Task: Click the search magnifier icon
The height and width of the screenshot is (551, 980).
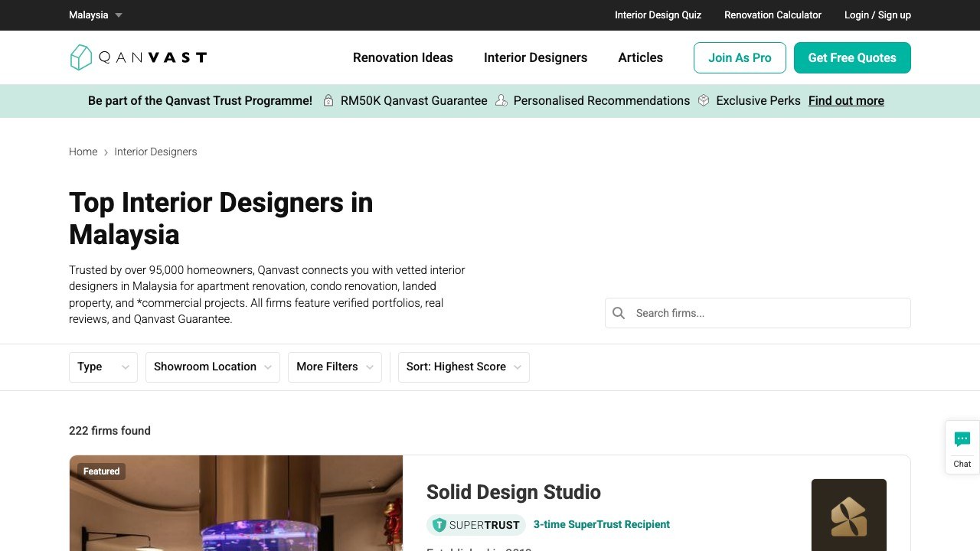Action: tap(619, 313)
